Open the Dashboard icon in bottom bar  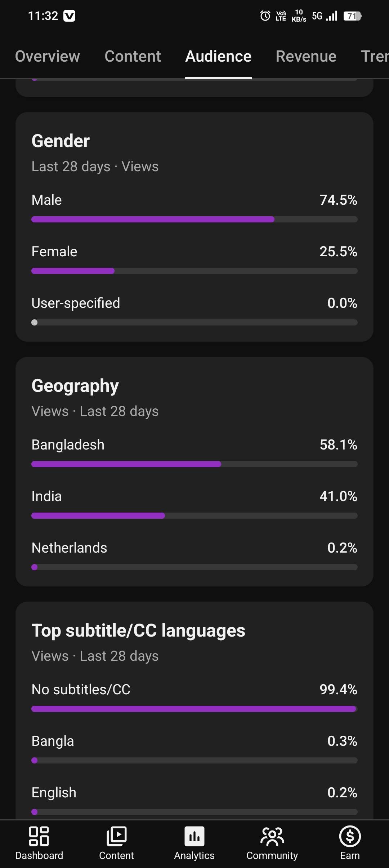pyautogui.click(x=39, y=836)
